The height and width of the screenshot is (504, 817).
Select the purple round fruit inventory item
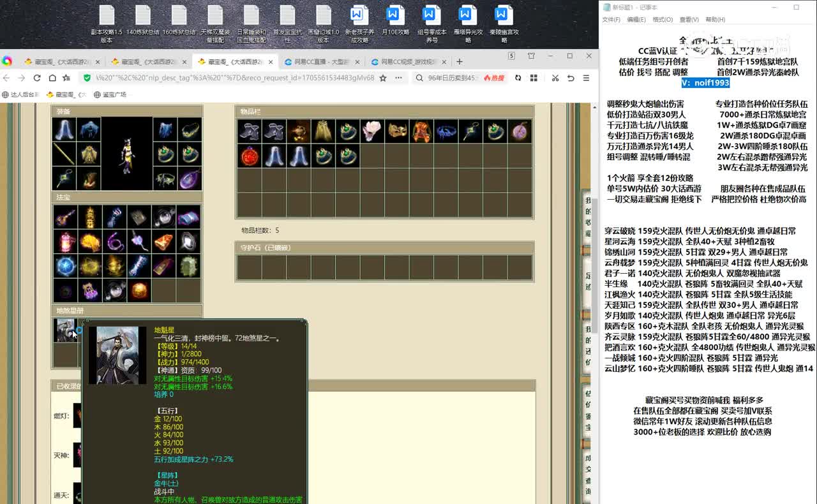tap(521, 131)
